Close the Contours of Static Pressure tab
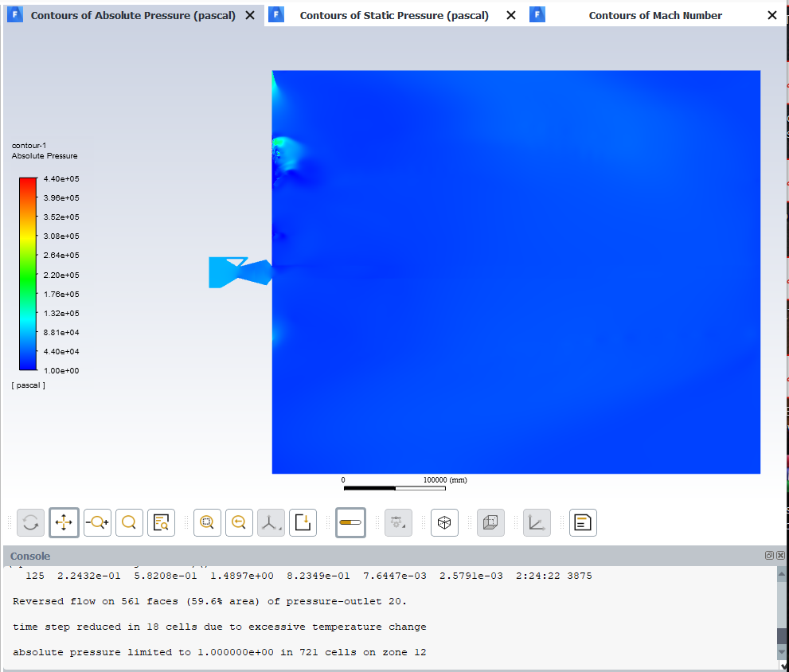789x672 pixels. (510, 16)
